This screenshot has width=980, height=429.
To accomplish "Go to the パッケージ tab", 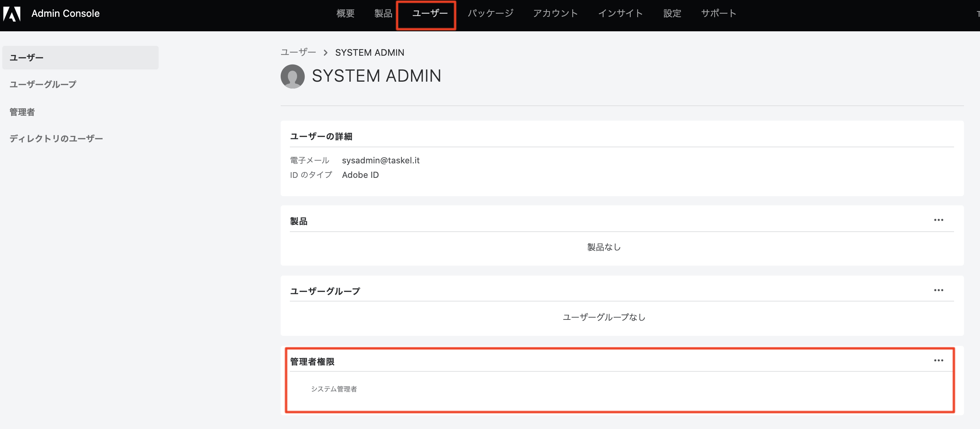I will (490, 14).
